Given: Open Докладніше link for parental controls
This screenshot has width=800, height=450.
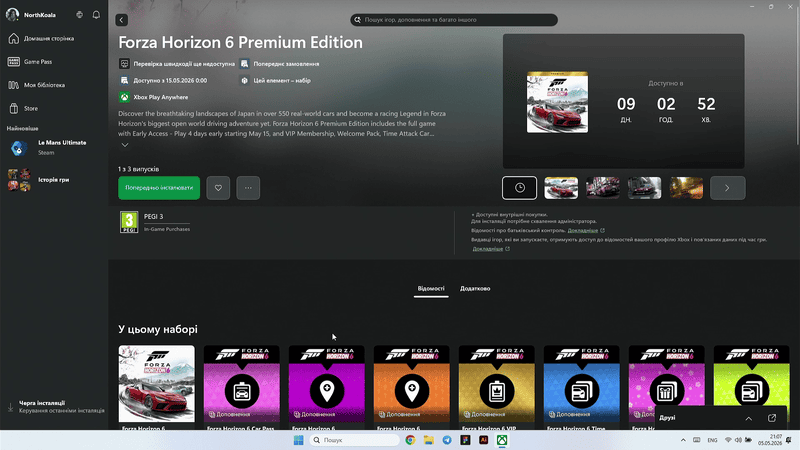Looking at the screenshot, I should tap(583, 231).
